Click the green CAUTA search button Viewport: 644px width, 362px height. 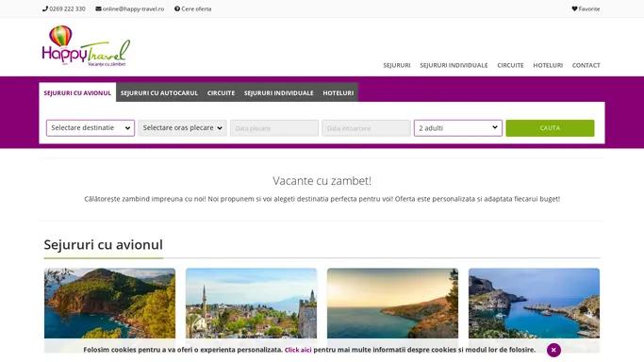point(550,128)
